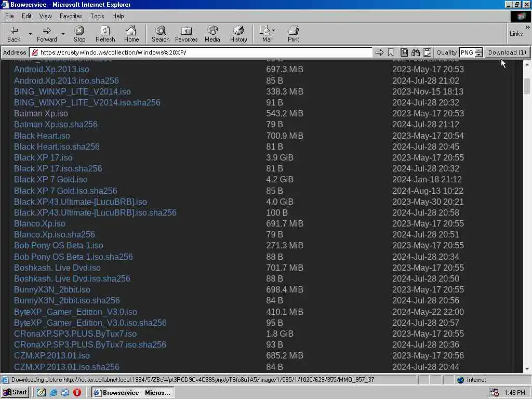Image resolution: width=532 pixels, height=399 pixels.
Task: Open Black.XP.43.Ultimate-[LucuBRB].iso link
Action: pyautogui.click(x=81, y=202)
